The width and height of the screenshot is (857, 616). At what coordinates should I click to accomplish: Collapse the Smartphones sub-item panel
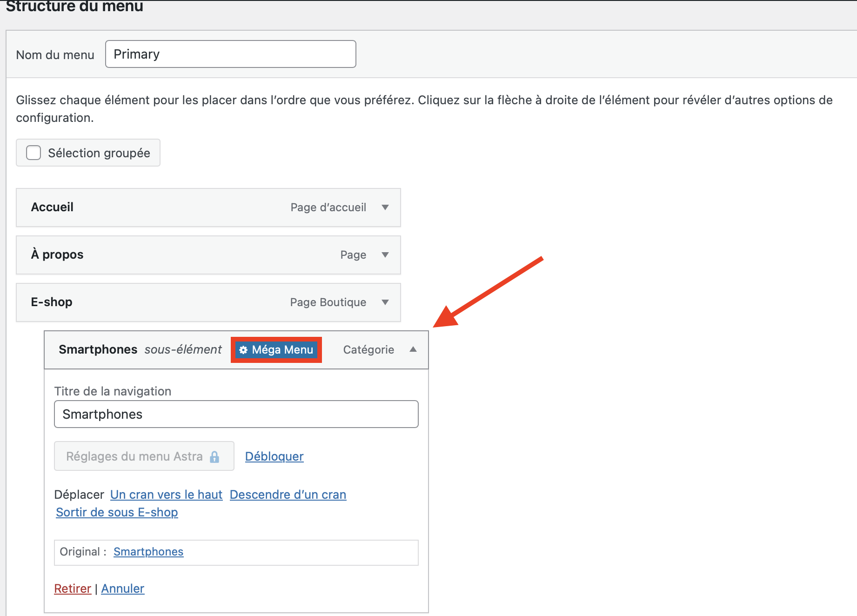413,350
